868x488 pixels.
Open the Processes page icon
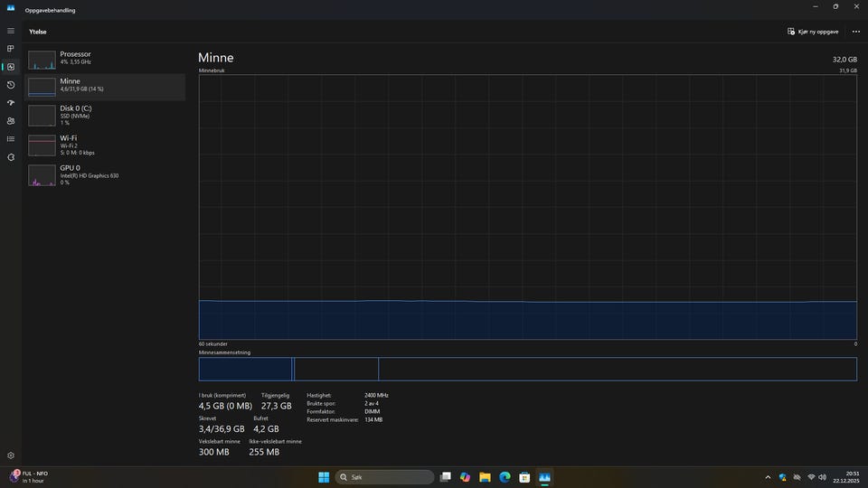(11, 49)
